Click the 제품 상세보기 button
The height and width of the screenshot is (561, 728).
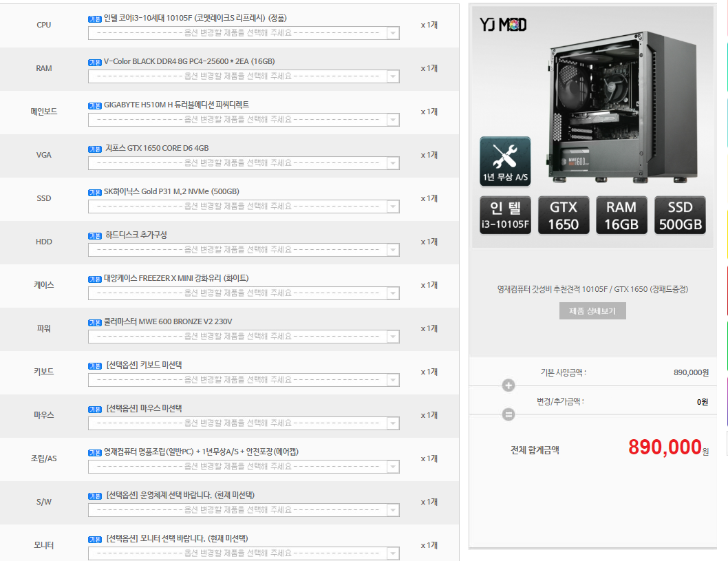pyautogui.click(x=592, y=310)
